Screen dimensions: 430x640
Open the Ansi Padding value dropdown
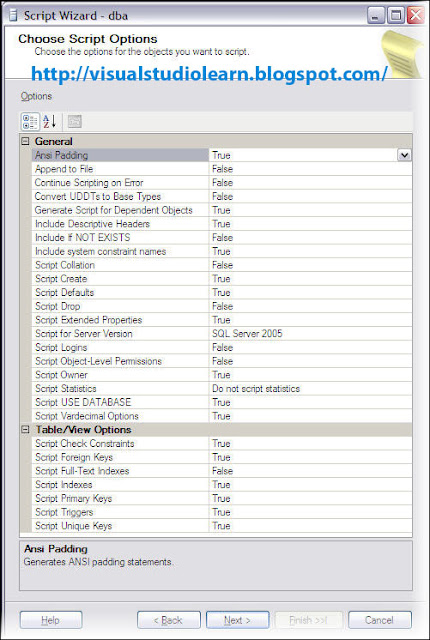[x=404, y=155]
